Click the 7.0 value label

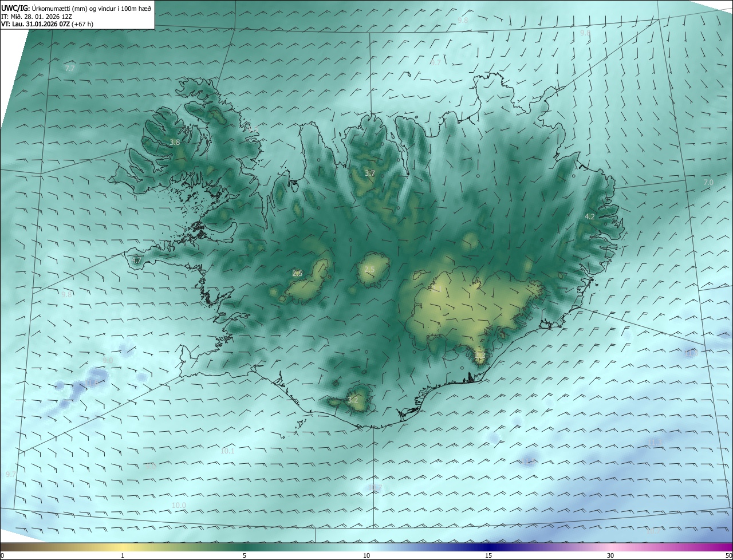(x=708, y=182)
